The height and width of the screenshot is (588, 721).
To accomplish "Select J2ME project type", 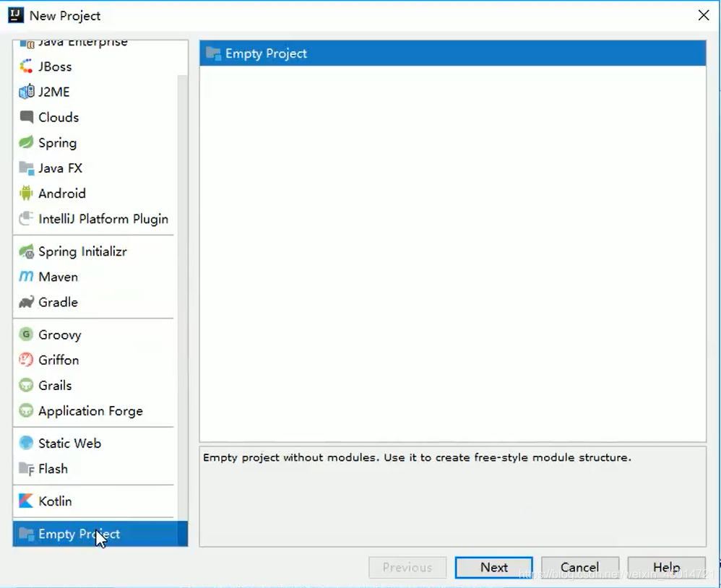I will 54,92.
